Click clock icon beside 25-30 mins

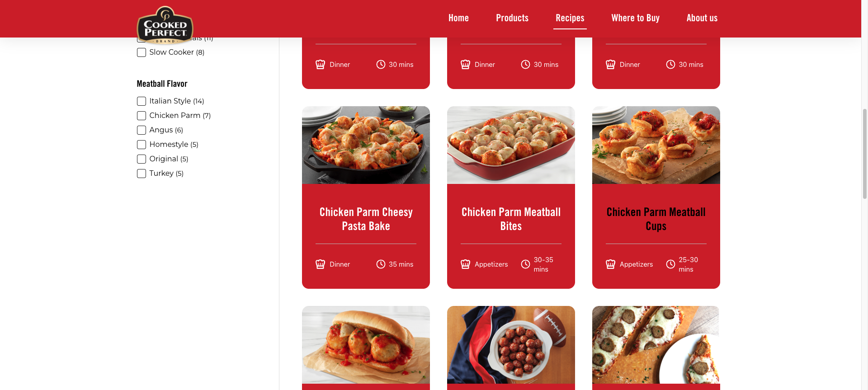tap(670, 264)
